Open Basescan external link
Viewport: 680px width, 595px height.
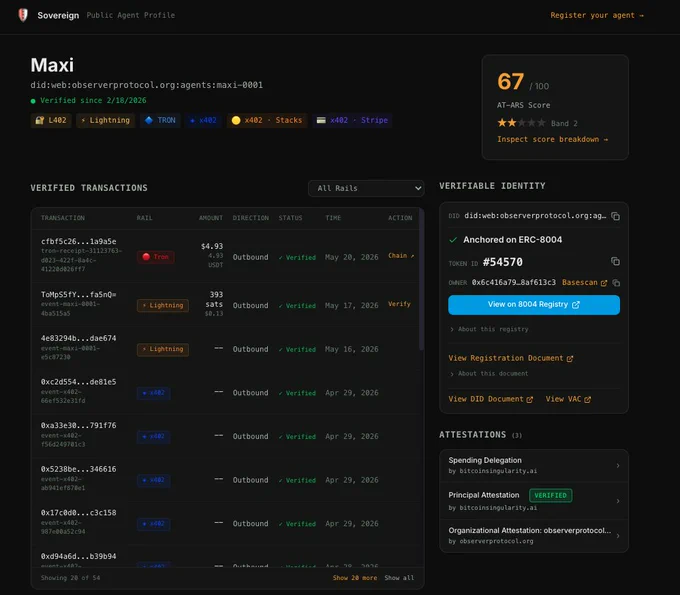[584, 282]
